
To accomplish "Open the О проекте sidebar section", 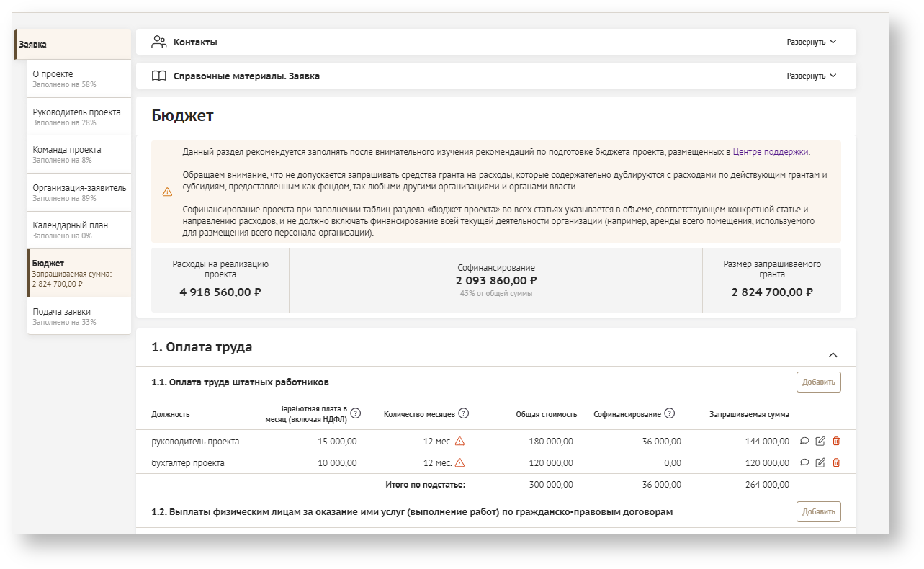I will pos(79,79).
